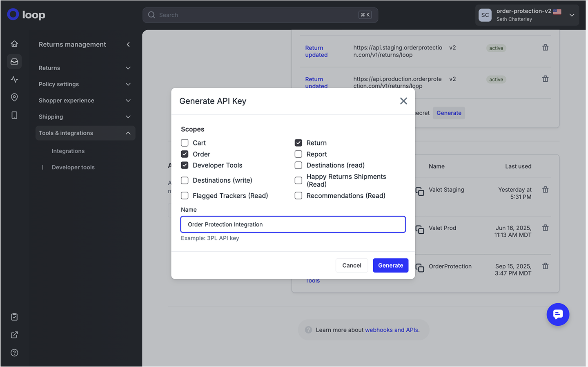Select the Returns management inbox icon
The width and height of the screenshot is (588, 367).
(14, 61)
